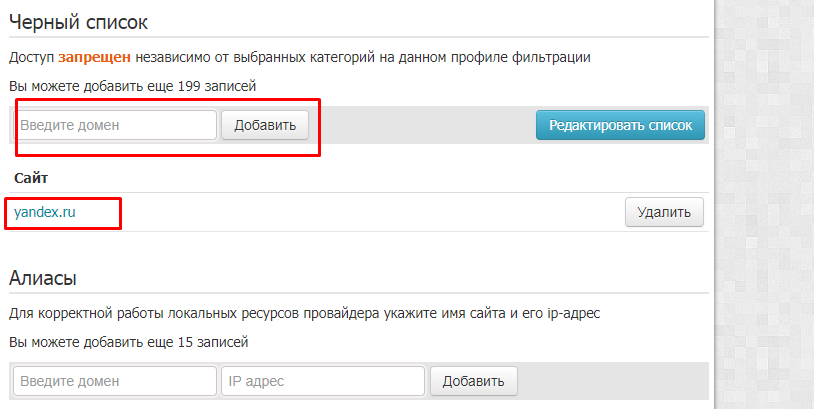814x409 pixels.
Task: Click empty gray bar right of alias Добавить
Action: (x=613, y=381)
